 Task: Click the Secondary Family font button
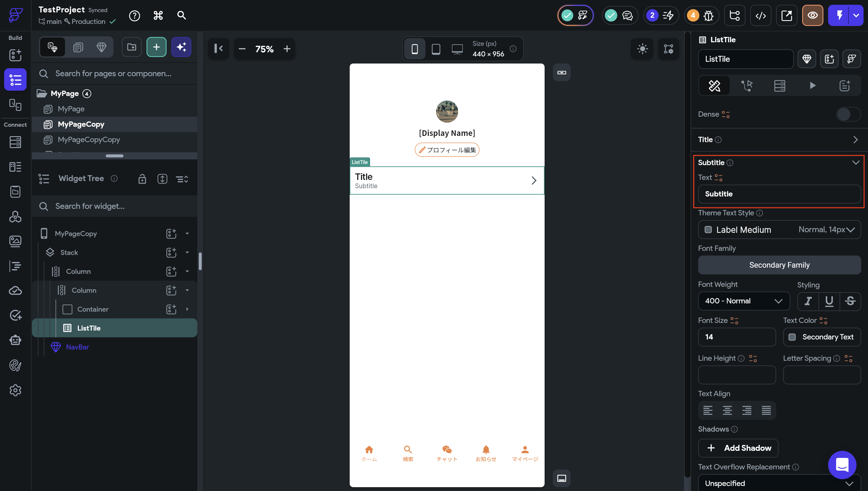779,265
